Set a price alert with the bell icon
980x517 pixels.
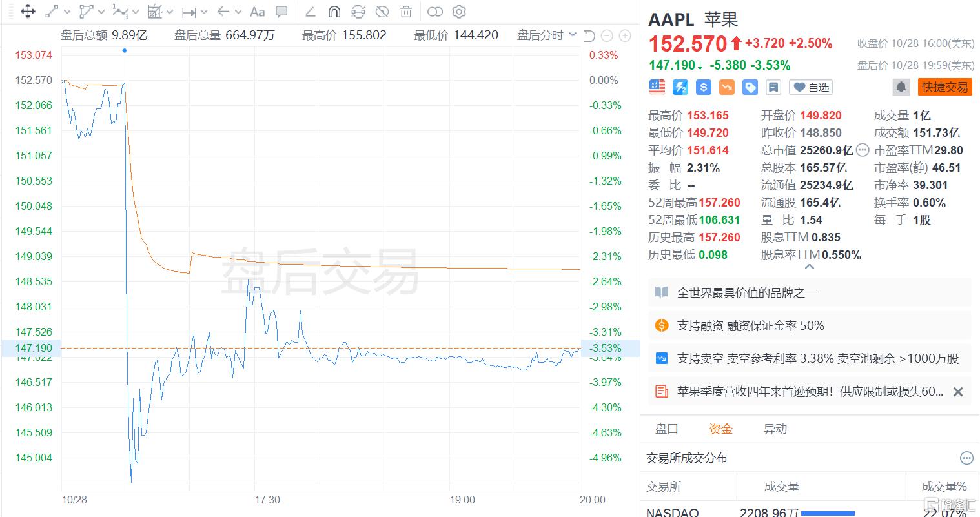(901, 87)
